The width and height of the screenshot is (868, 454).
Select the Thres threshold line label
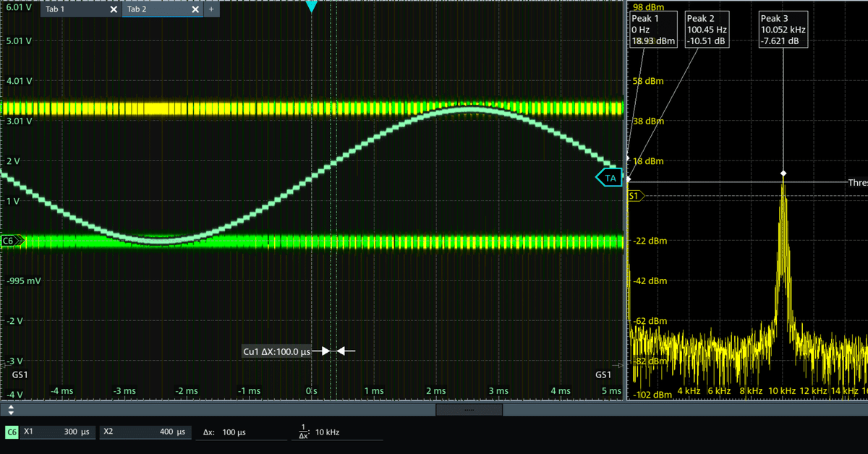858,183
